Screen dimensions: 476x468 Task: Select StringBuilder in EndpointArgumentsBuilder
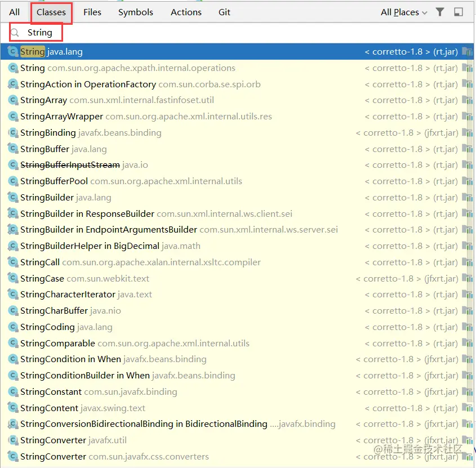point(237,230)
